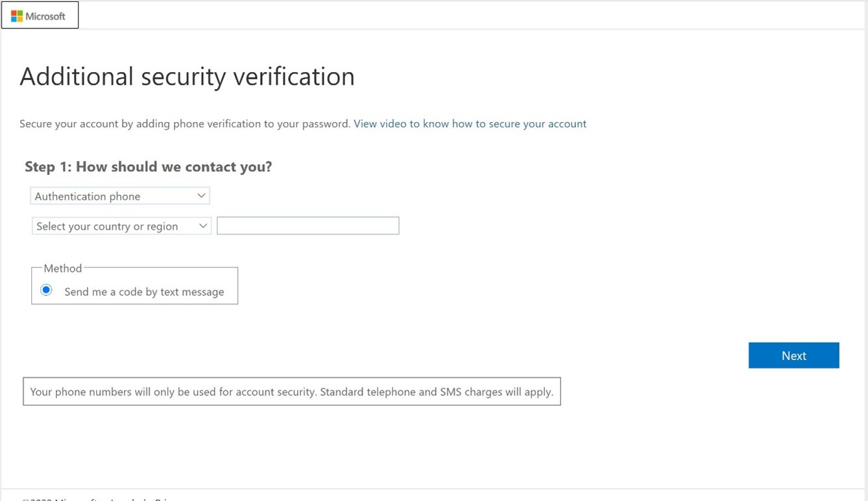Click inside the Method options box border area
This screenshot has height=501, width=868.
134,286
